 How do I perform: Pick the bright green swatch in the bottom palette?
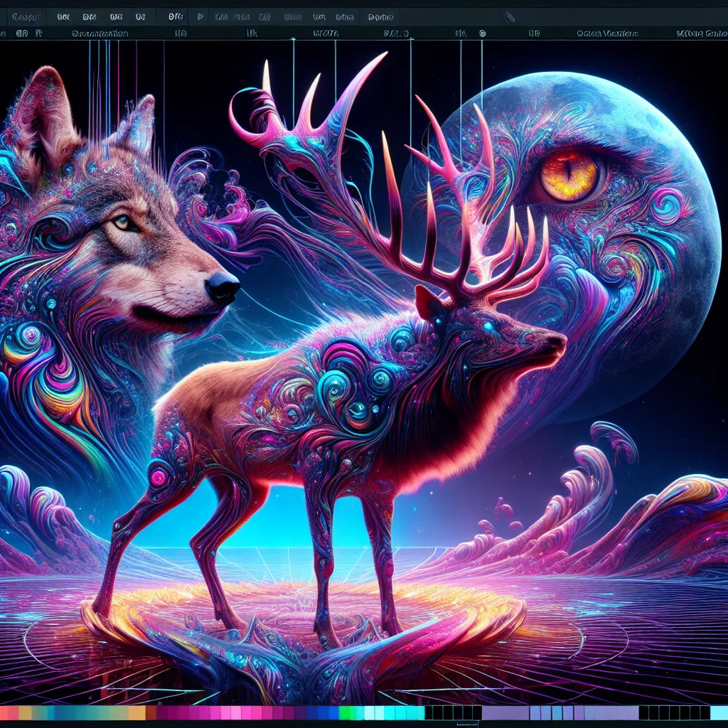point(347,713)
